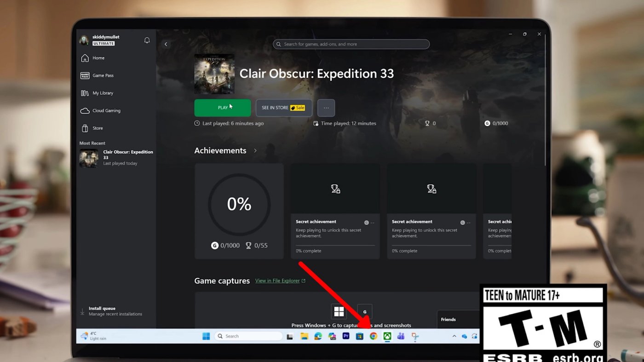
Task: Click the 0% achievement progress ring
Action: 239,204
